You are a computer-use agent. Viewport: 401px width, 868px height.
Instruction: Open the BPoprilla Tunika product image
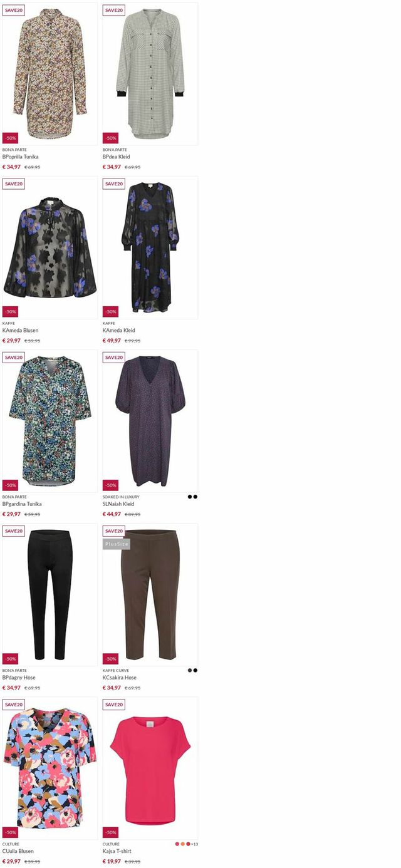pos(50,74)
